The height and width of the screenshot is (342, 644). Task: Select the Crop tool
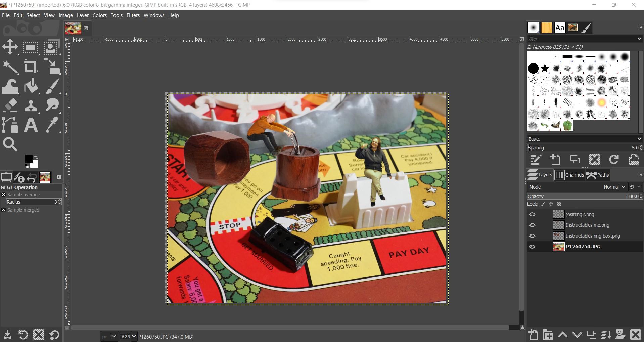[x=31, y=67]
